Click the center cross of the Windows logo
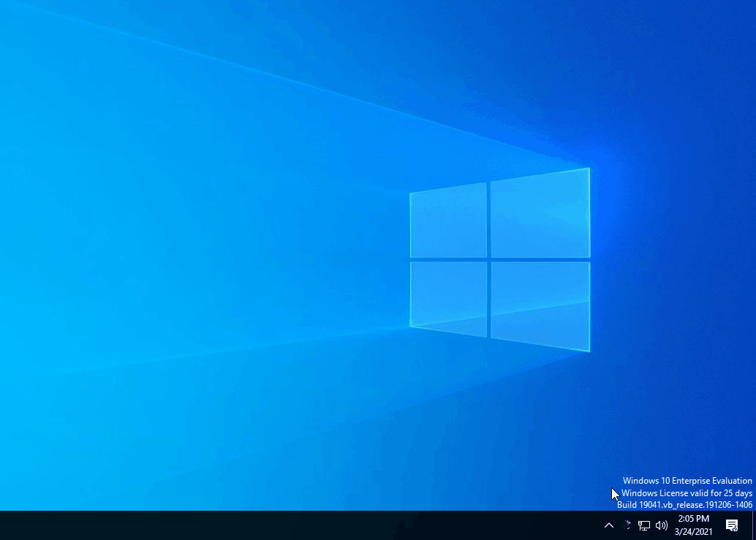Image resolution: width=756 pixels, height=540 pixels. tap(488, 259)
